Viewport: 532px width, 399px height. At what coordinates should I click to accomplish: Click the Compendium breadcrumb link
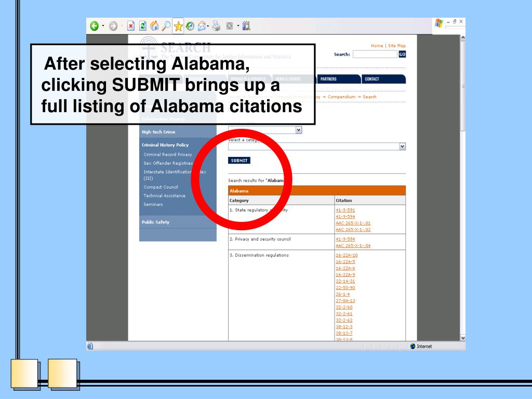coord(342,97)
